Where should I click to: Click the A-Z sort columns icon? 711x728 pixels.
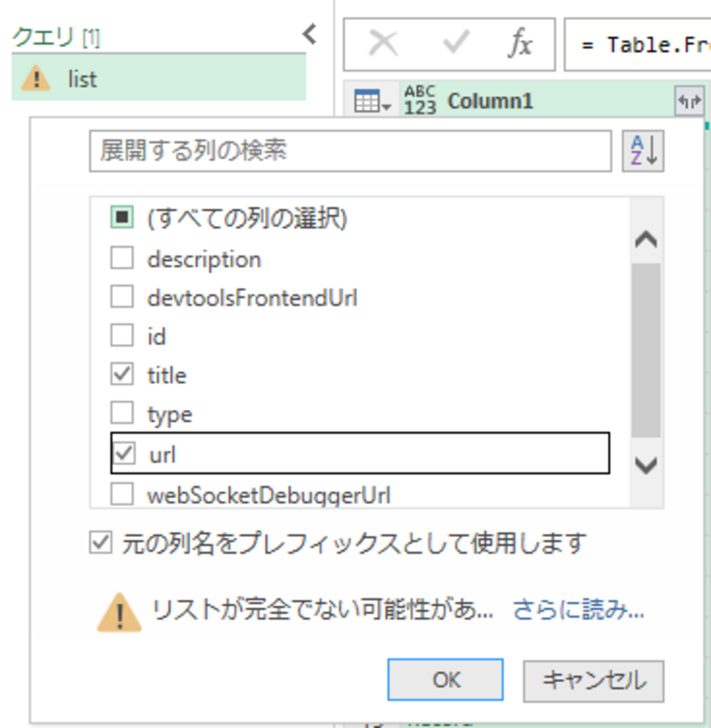643,151
